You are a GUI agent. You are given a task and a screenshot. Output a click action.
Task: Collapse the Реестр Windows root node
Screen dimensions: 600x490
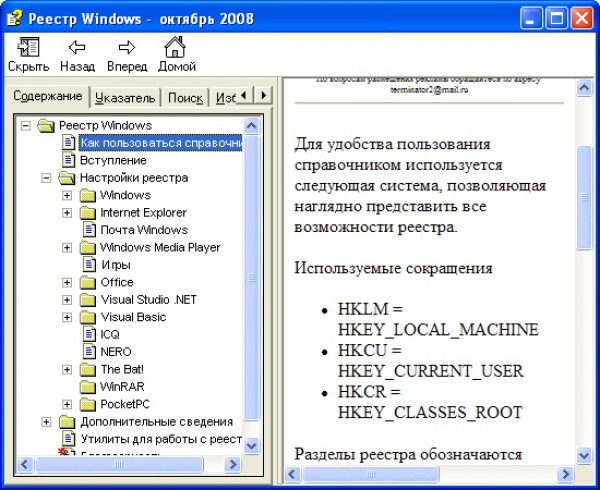click(x=25, y=125)
